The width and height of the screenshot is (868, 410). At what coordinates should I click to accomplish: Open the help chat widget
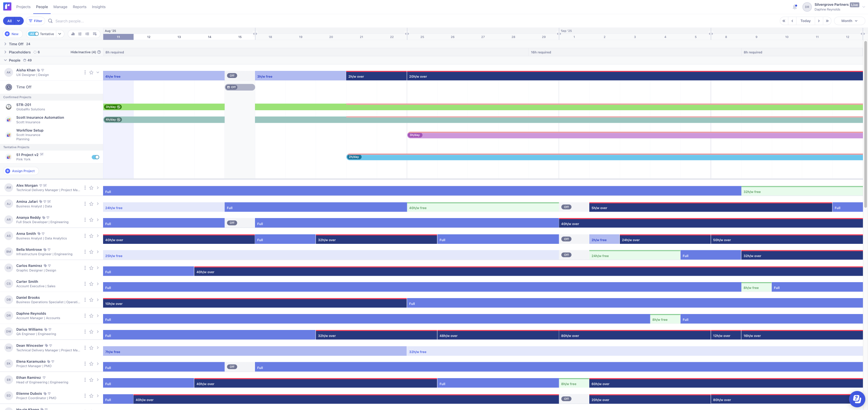(856, 398)
